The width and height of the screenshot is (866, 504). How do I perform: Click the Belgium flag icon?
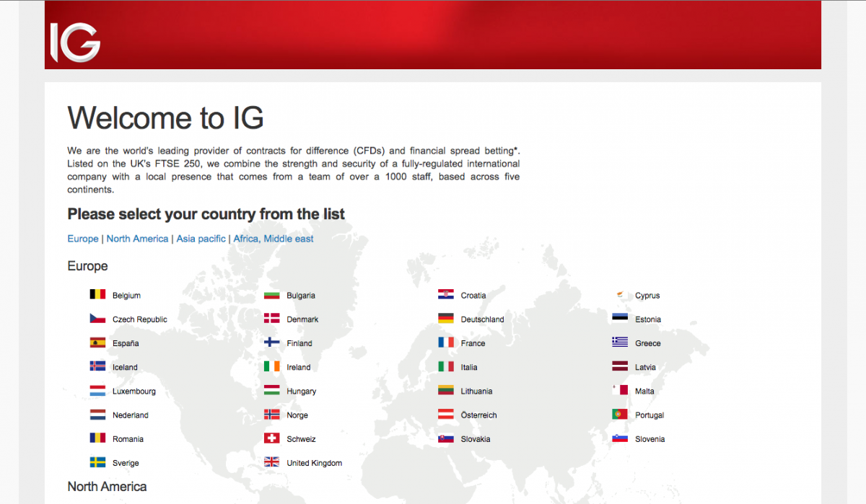[97, 294]
